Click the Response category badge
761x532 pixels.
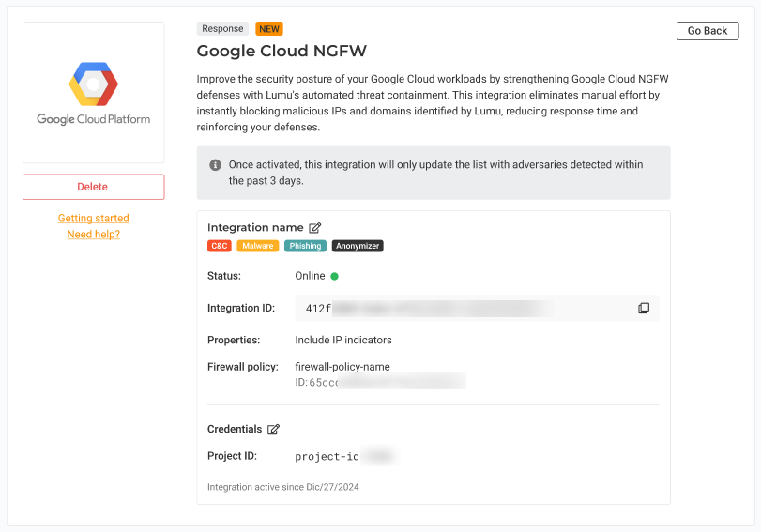pos(222,29)
